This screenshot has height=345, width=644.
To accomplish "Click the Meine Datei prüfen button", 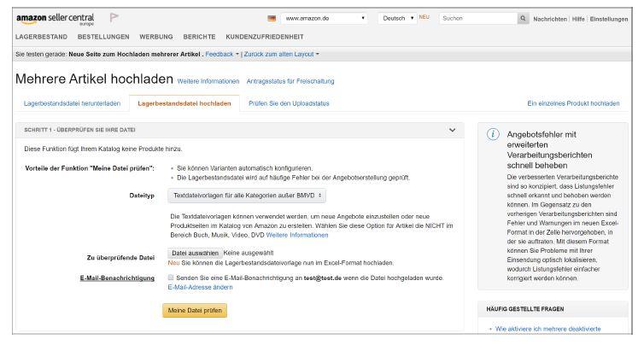I will pyautogui.click(x=195, y=311).
